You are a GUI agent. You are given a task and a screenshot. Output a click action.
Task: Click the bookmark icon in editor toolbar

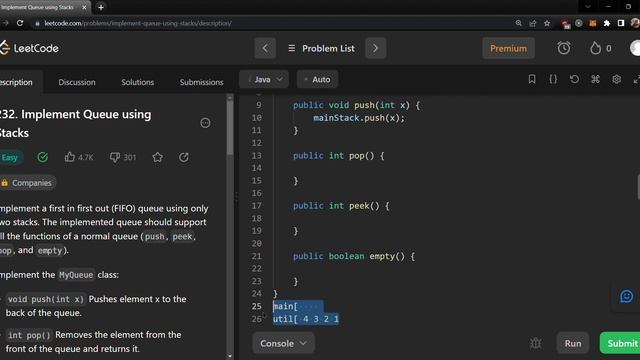(x=532, y=79)
